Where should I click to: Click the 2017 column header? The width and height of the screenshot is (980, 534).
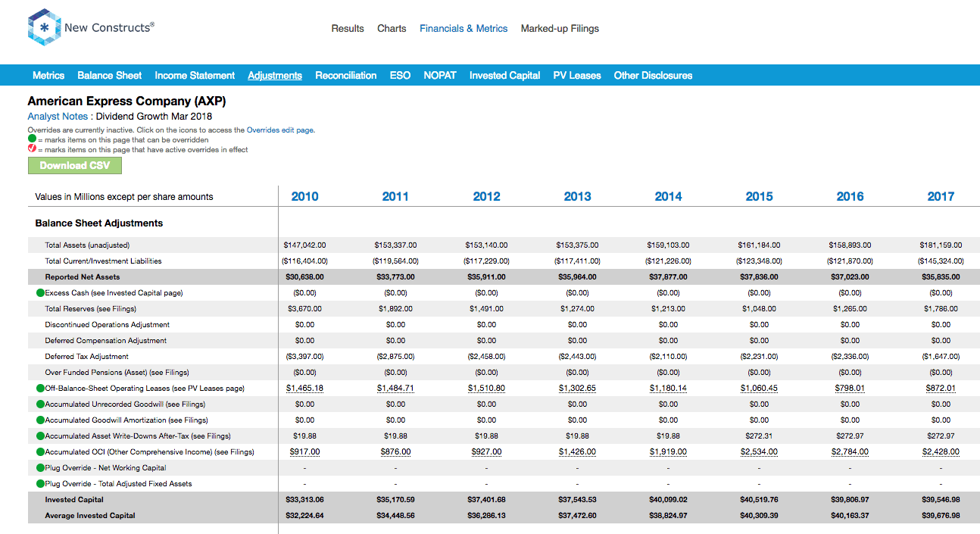point(941,197)
